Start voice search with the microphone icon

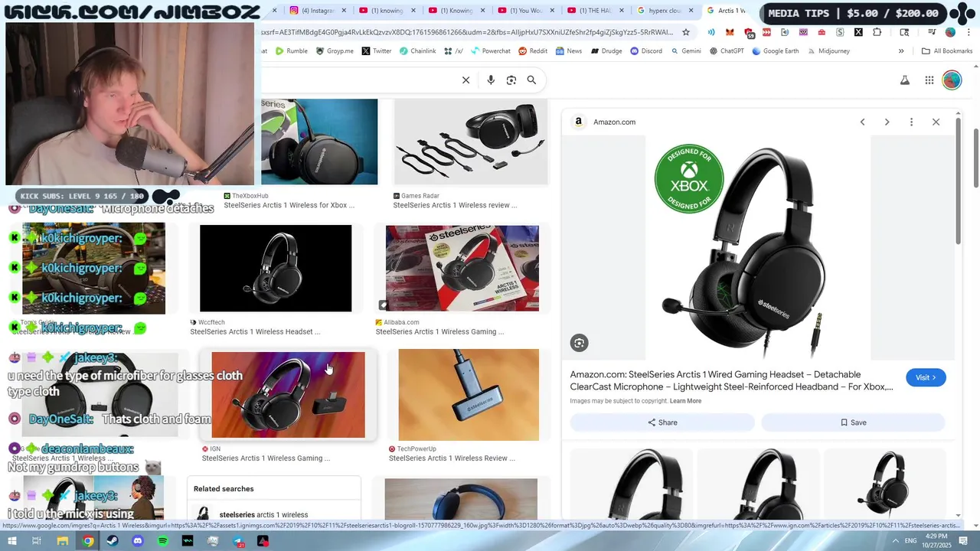491,80
